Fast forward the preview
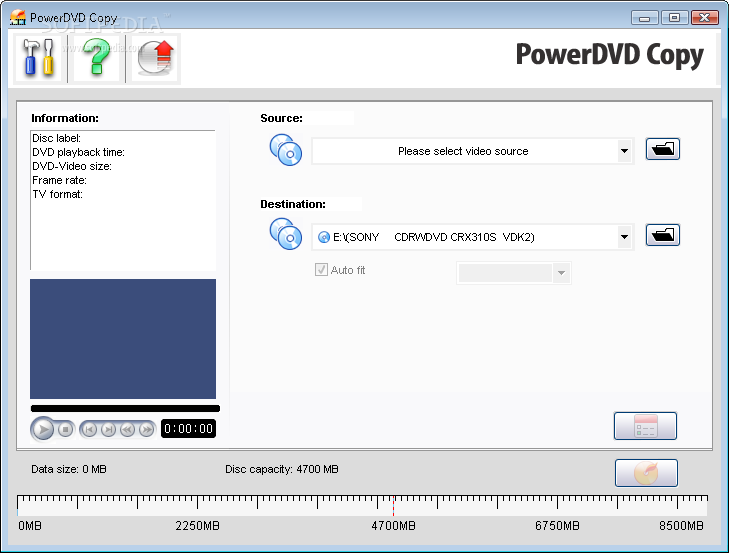The image size is (729, 553). [x=146, y=429]
